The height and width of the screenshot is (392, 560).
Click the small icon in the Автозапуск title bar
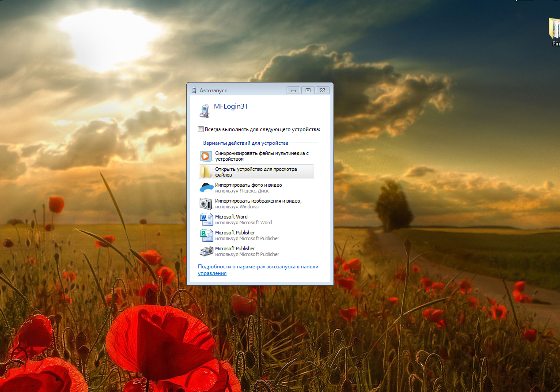194,90
